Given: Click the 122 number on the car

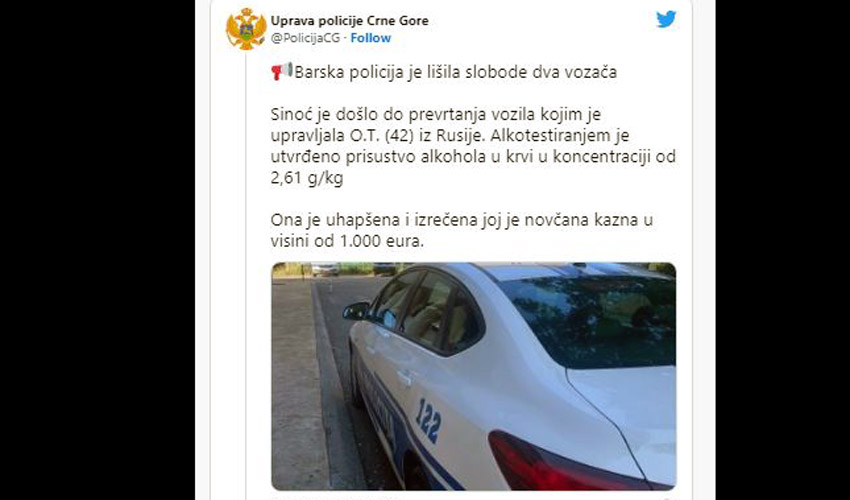Looking at the screenshot, I should (428, 419).
